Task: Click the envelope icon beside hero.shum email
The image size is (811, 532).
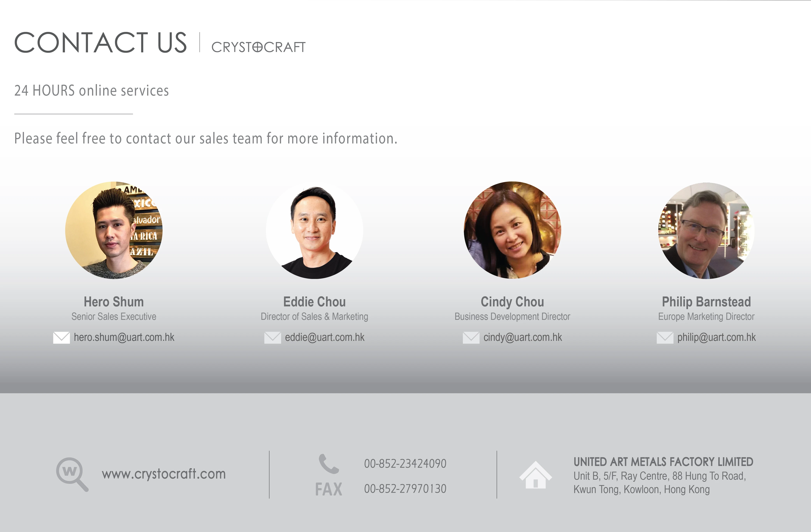Action: [61, 337]
